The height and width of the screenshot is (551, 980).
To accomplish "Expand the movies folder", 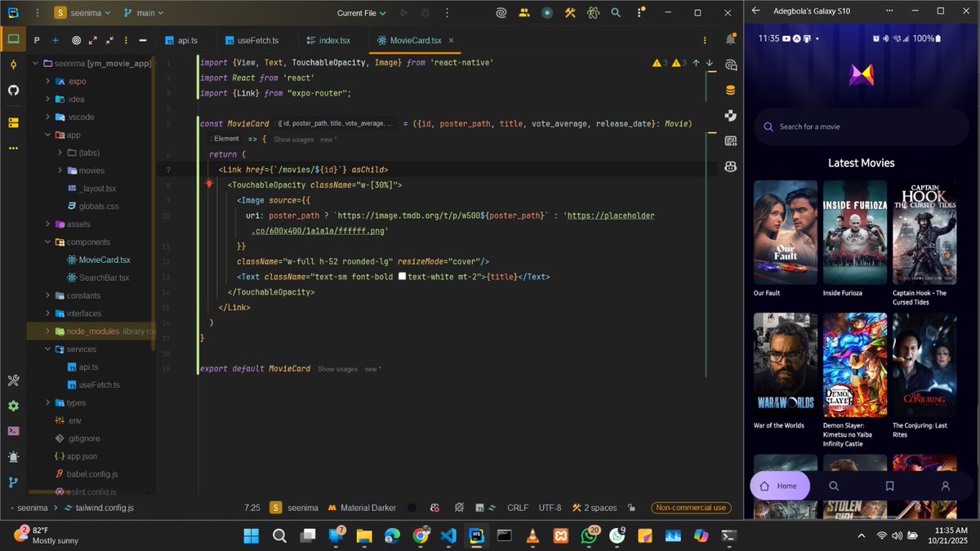I will tap(60, 171).
